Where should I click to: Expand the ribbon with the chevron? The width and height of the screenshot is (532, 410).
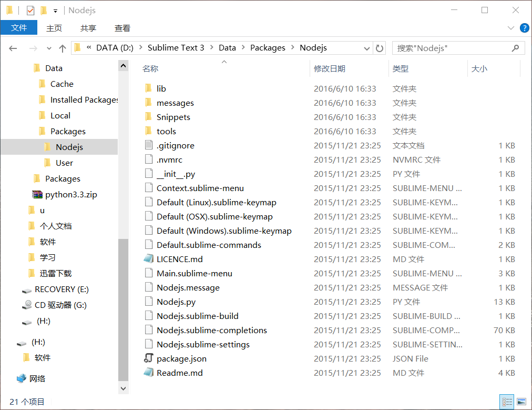(510, 28)
